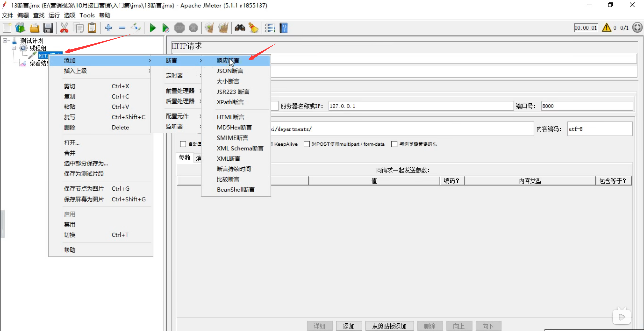
Task: Click the Toggle enable/disable icon
Action: pyautogui.click(x=136, y=28)
